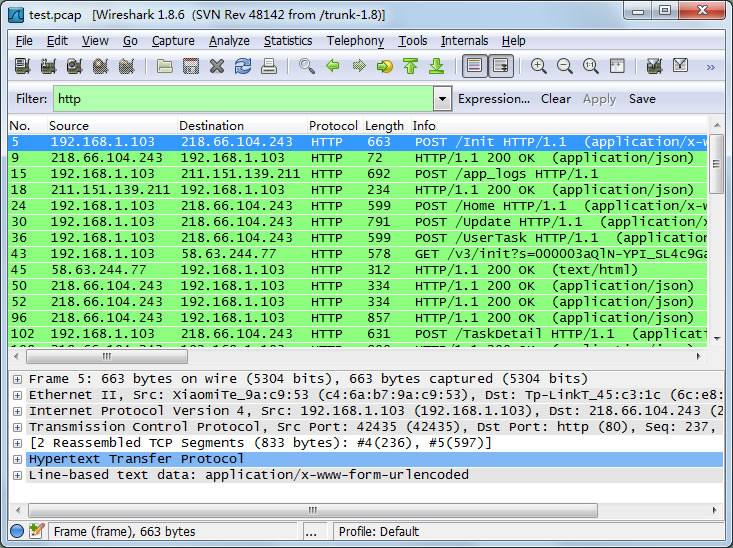Edit display filter icon
Viewport: 733px width, 548px height.
[680, 66]
